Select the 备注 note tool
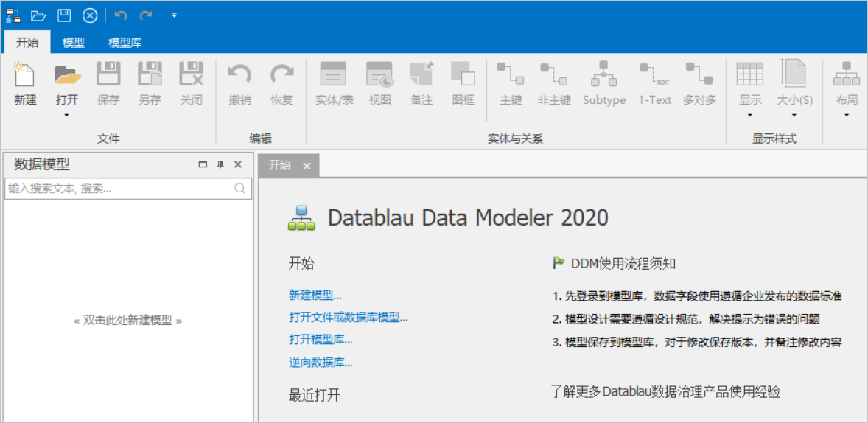 421,83
